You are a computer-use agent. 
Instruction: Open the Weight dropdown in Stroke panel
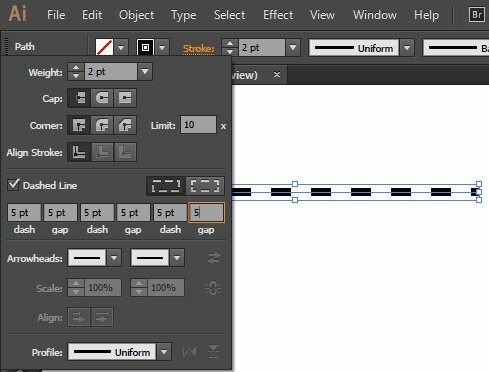tap(145, 72)
